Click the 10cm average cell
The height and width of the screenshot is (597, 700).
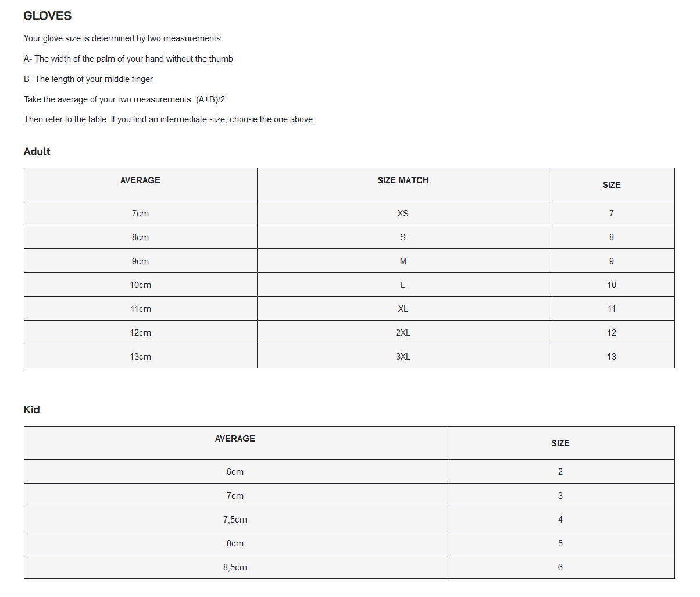point(141,285)
